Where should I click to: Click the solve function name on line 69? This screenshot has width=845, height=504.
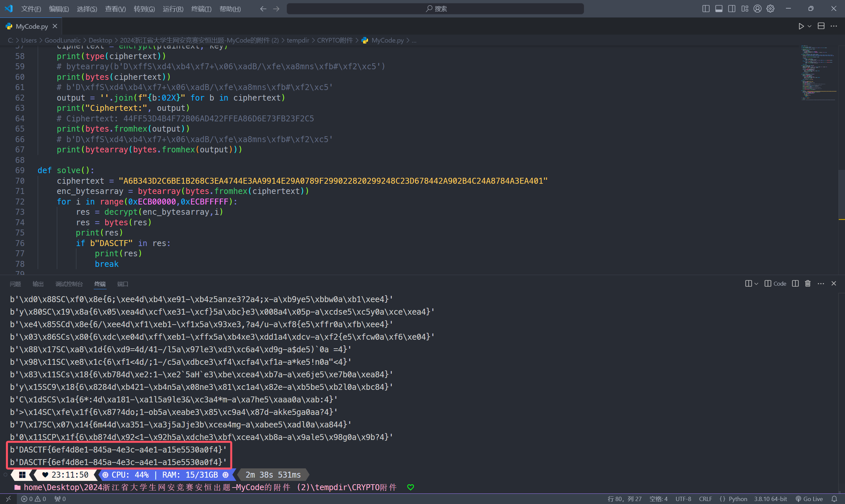click(68, 170)
